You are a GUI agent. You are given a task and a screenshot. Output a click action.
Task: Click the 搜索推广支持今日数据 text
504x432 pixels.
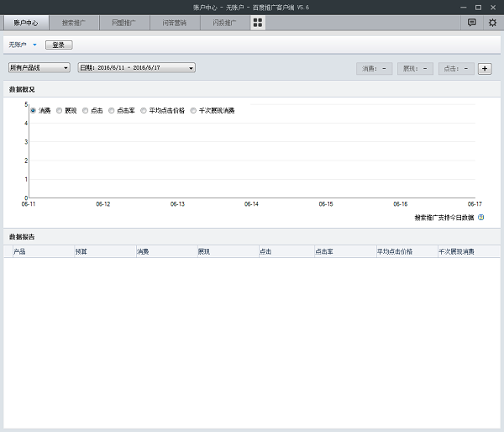[x=444, y=218]
